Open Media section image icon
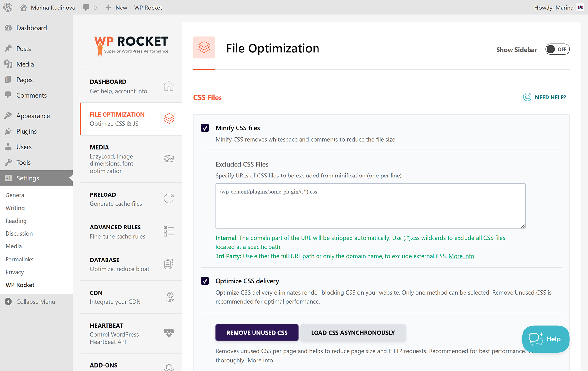The height and width of the screenshot is (371, 588). point(169,159)
